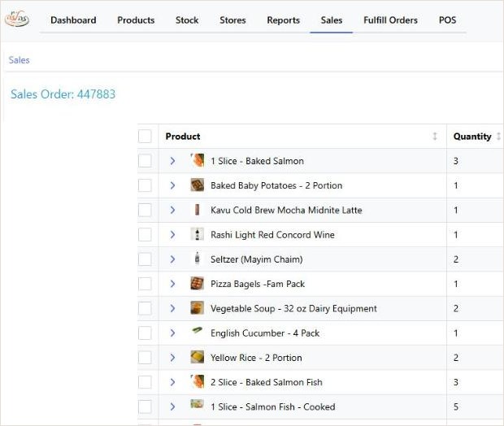This screenshot has width=504, height=426.
Task: Check the Baked Baby Potatoes row
Action: coord(145,185)
